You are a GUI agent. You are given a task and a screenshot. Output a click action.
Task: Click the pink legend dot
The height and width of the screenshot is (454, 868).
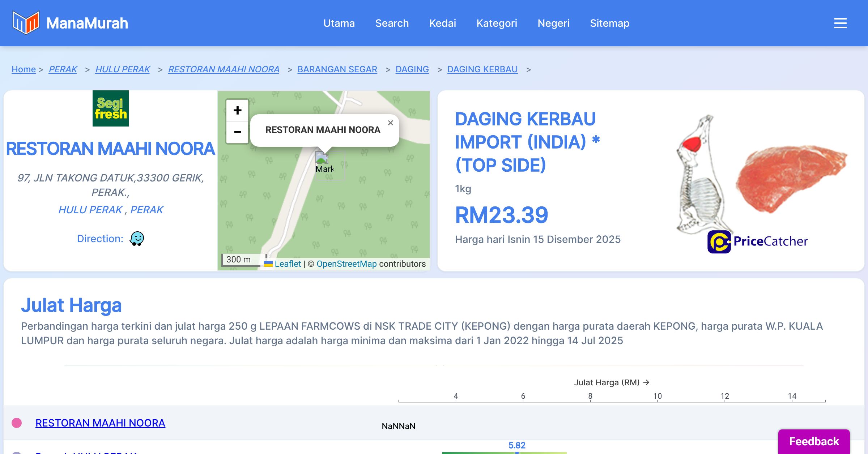click(17, 423)
